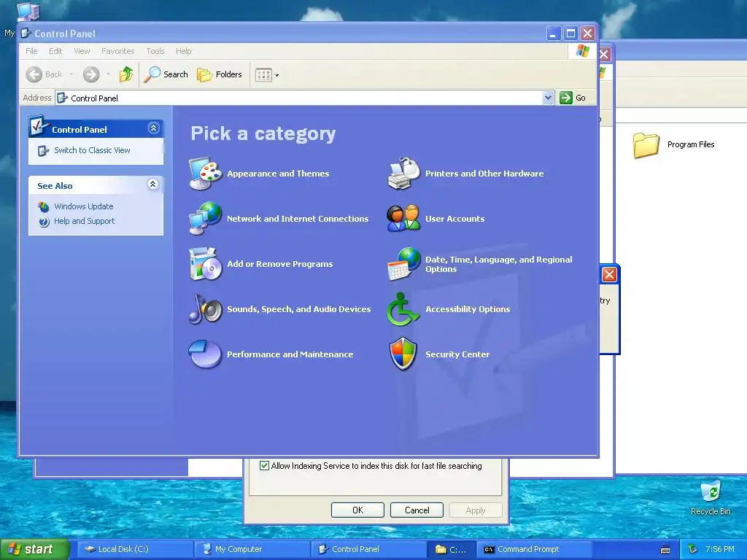Click the Control Panel address bar icon

coord(62,98)
